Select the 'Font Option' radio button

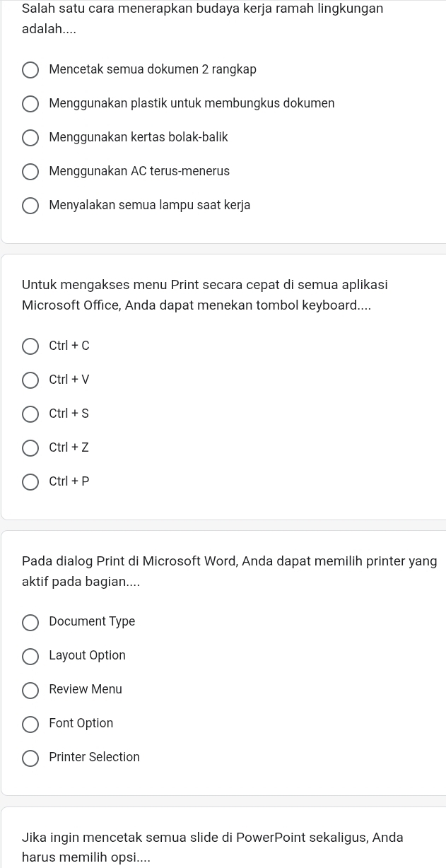click(x=30, y=724)
